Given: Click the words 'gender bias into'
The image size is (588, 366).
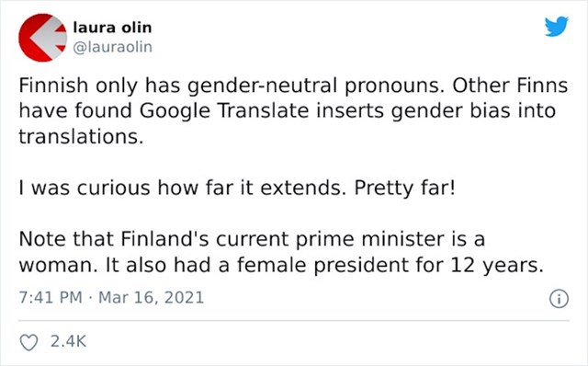Looking at the screenshot, I should [473, 111].
